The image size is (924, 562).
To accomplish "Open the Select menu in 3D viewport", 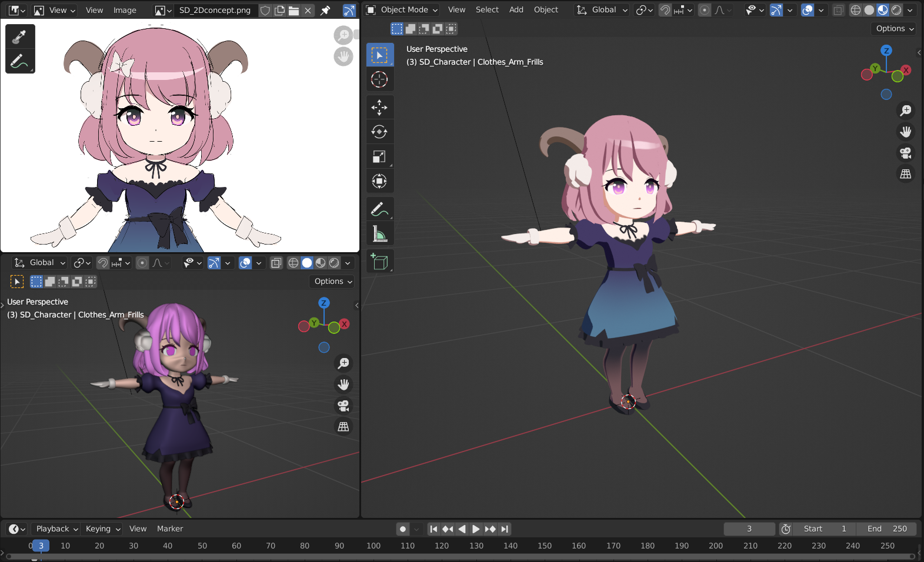I will click(487, 10).
